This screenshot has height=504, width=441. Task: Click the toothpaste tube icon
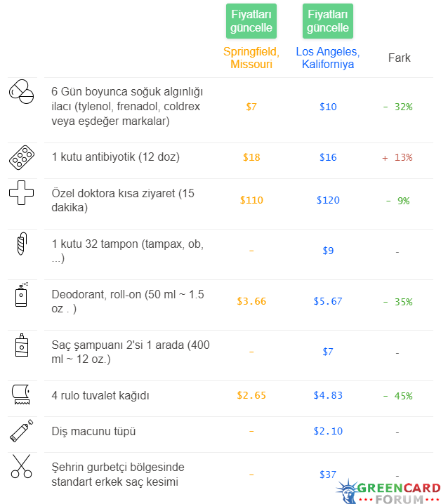point(22,431)
